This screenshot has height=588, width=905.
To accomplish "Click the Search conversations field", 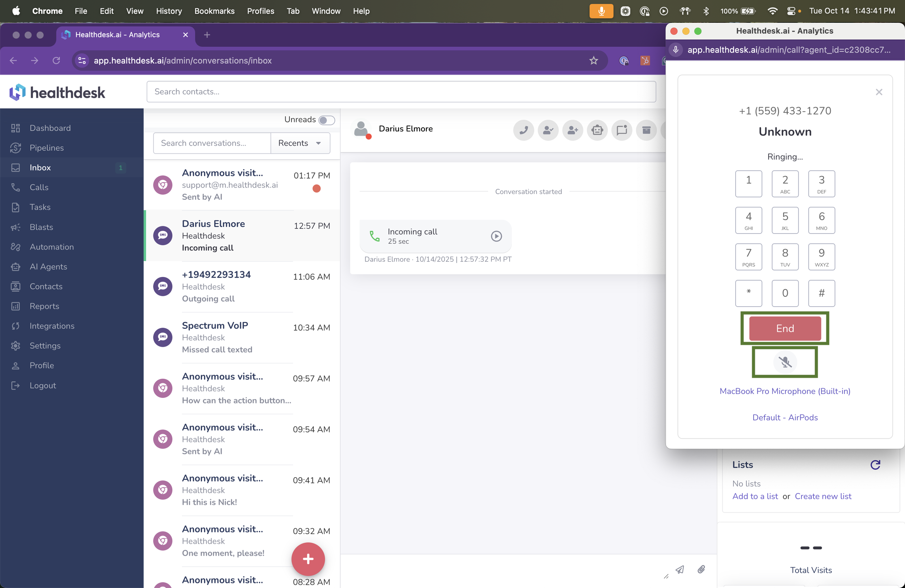I will (212, 143).
